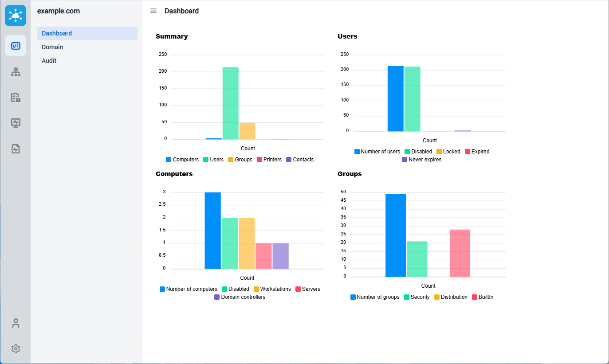Select the clipboard policy icon in rail
The height and width of the screenshot is (364, 609).
[x=16, y=98]
